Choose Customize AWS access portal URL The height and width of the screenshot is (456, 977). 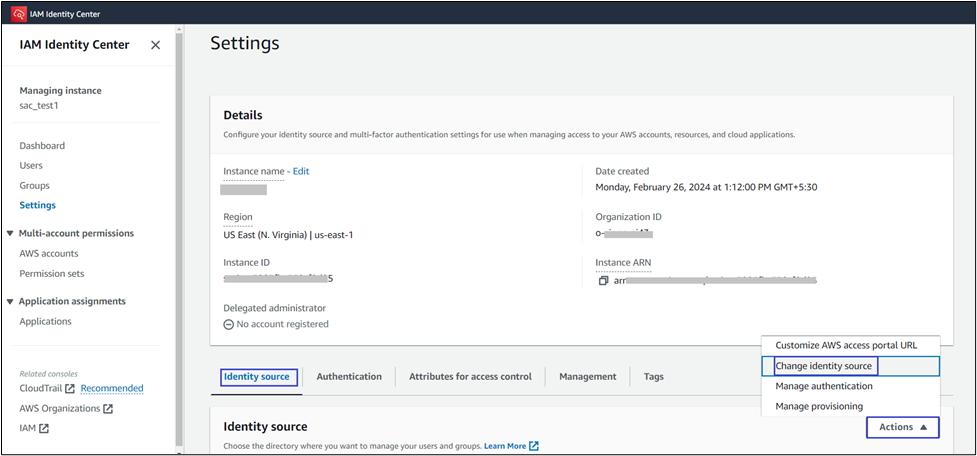(845, 345)
